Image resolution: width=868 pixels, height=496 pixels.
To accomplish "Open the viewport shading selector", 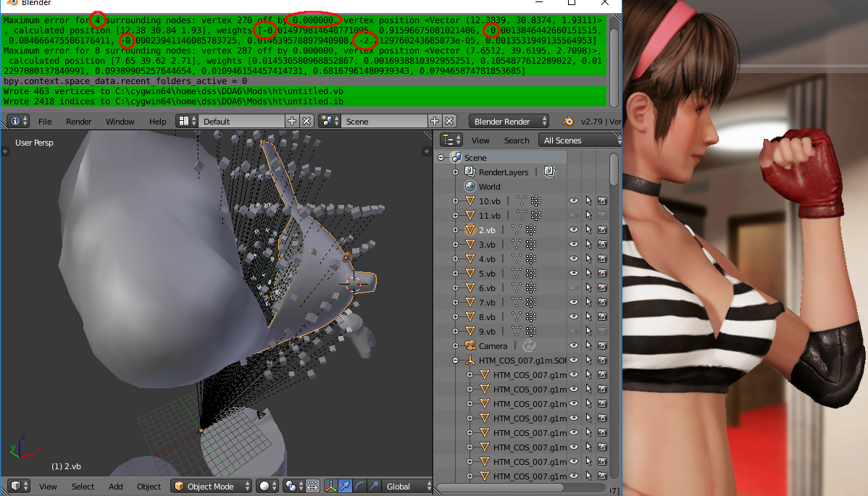I will click(267, 486).
